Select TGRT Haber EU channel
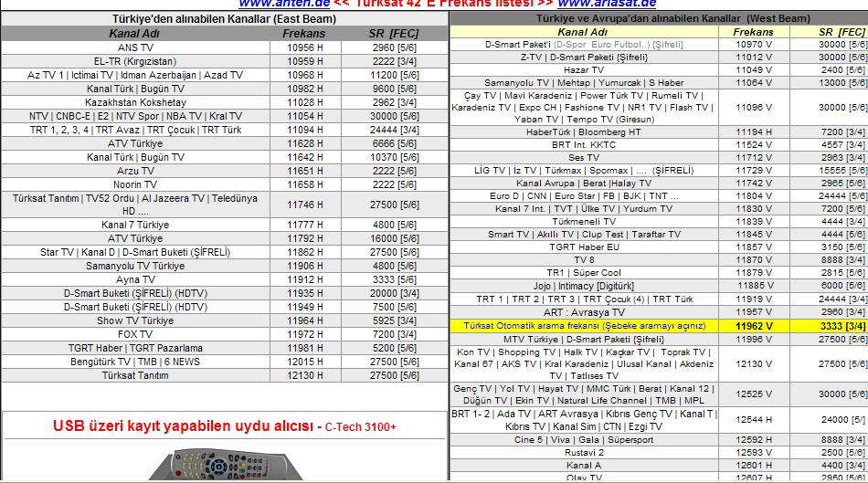Image resolution: width=868 pixels, height=483 pixels. point(584,247)
